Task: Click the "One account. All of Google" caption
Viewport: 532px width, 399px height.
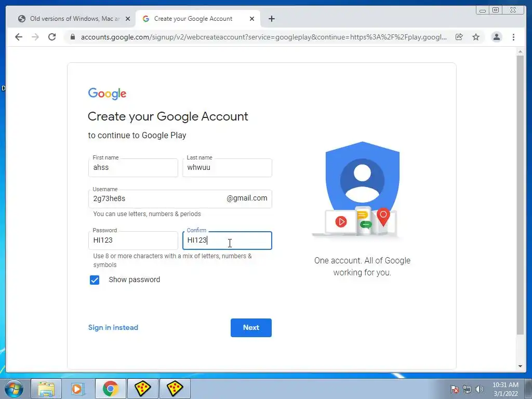Action: pyautogui.click(x=362, y=267)
